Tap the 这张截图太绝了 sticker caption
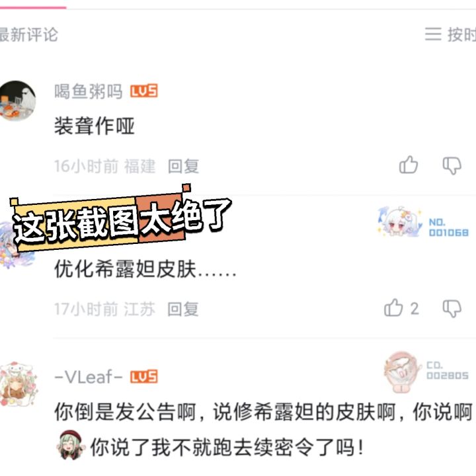The height and width of the screenshot is (476, 476). [x=122, y=221]
